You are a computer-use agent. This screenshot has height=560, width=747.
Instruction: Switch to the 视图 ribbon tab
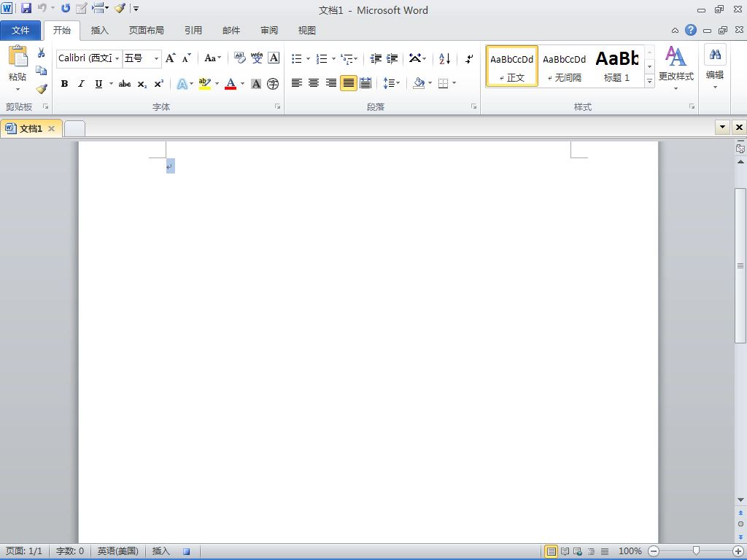pyautogui.click(x=307, y=31)
